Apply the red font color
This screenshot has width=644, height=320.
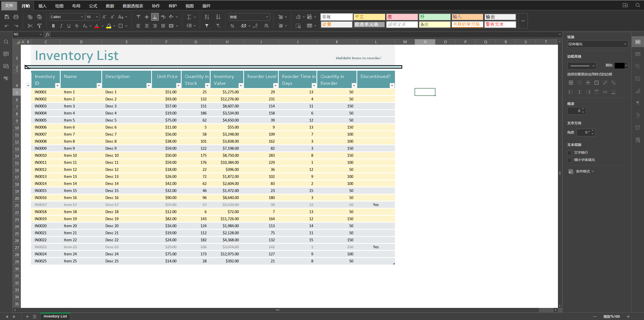pyautogui.click(x=97, y=26)
